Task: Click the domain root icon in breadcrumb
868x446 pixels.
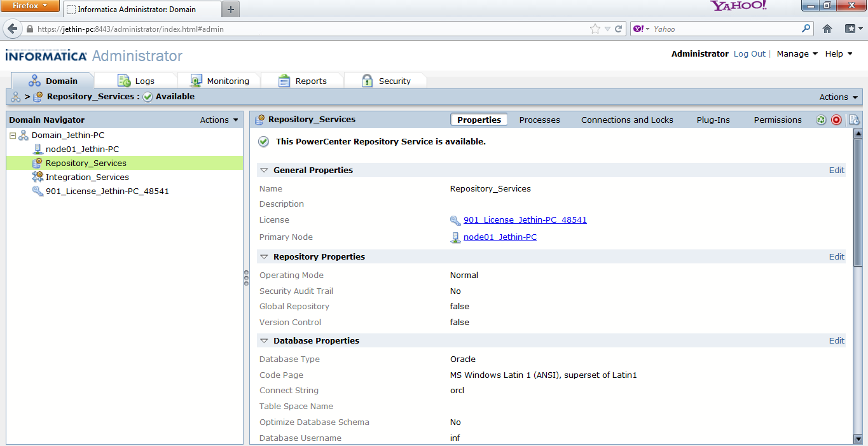Action: pos(16,97)
